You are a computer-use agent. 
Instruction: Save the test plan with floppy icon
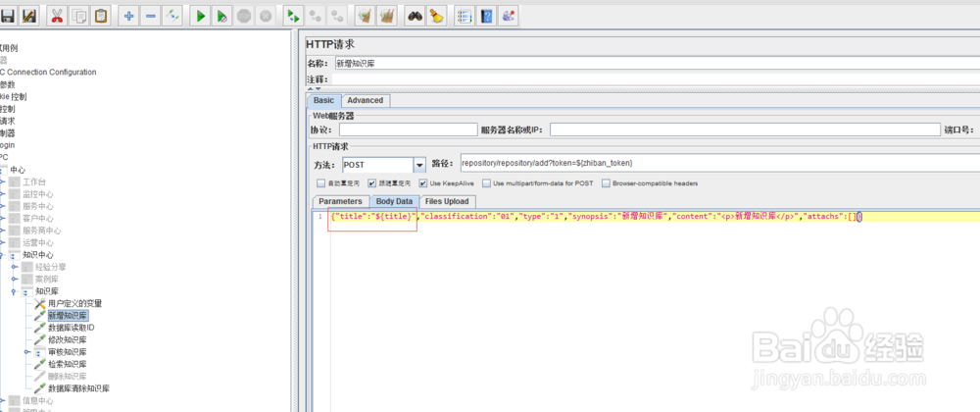[x=8, y=17]
